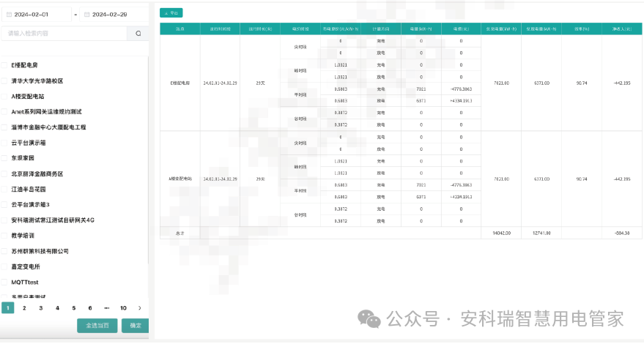Tick the Anet系列网关运维规约测试 checkbox
644x344 pixels.
point(4,112)
